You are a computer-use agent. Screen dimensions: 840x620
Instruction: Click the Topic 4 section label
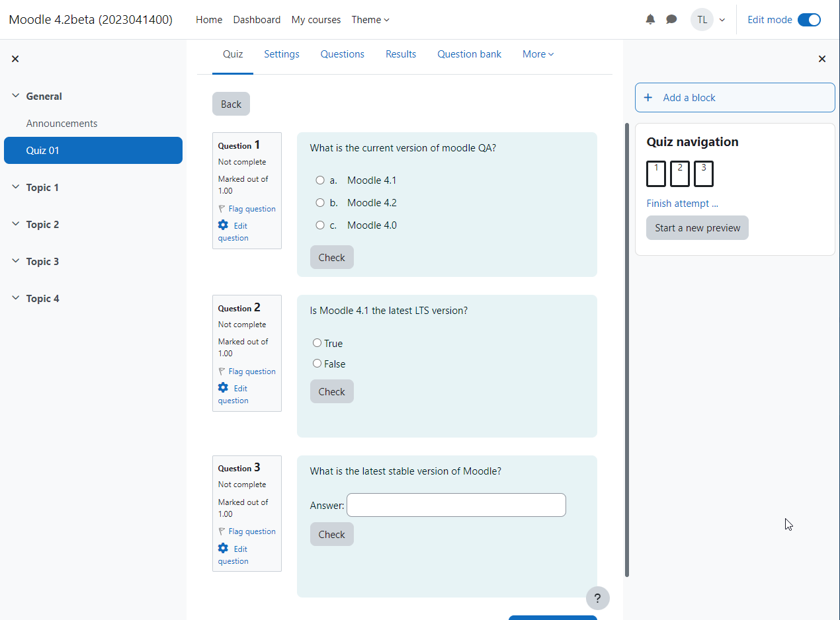coord(42,299)
